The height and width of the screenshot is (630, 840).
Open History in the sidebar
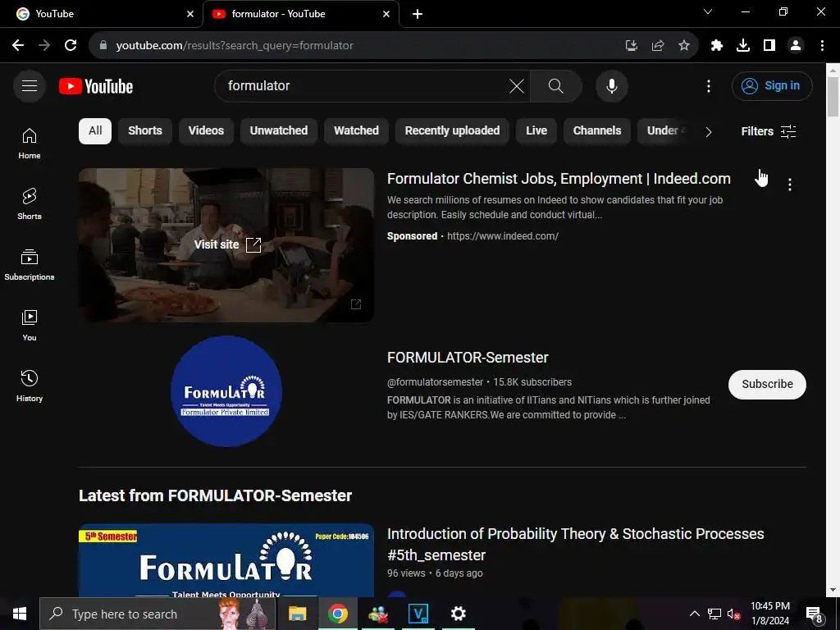[x=30, y=386]
